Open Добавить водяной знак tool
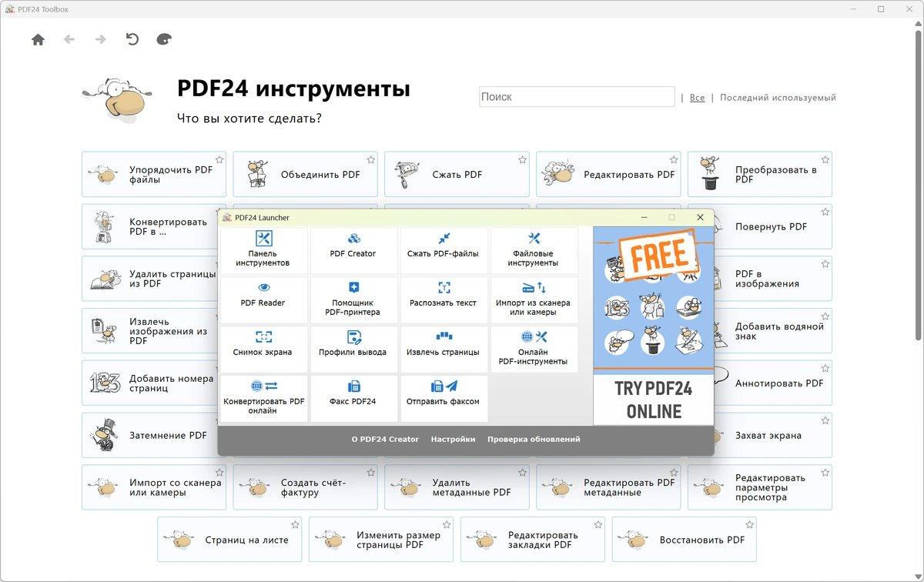The height and width of the screenshot is (582, 924). pyautogui.click(x=773, y=331)
